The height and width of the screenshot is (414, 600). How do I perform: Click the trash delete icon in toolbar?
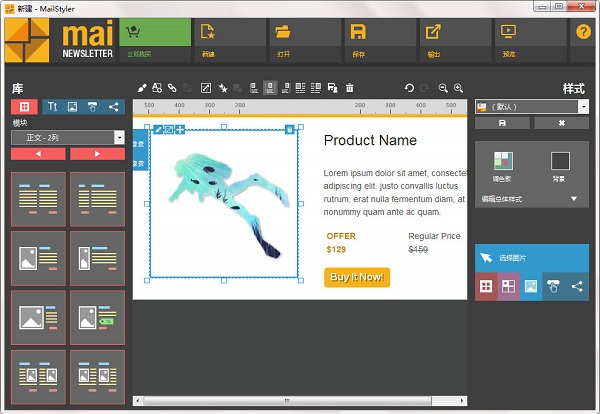[x=349, y=88]
